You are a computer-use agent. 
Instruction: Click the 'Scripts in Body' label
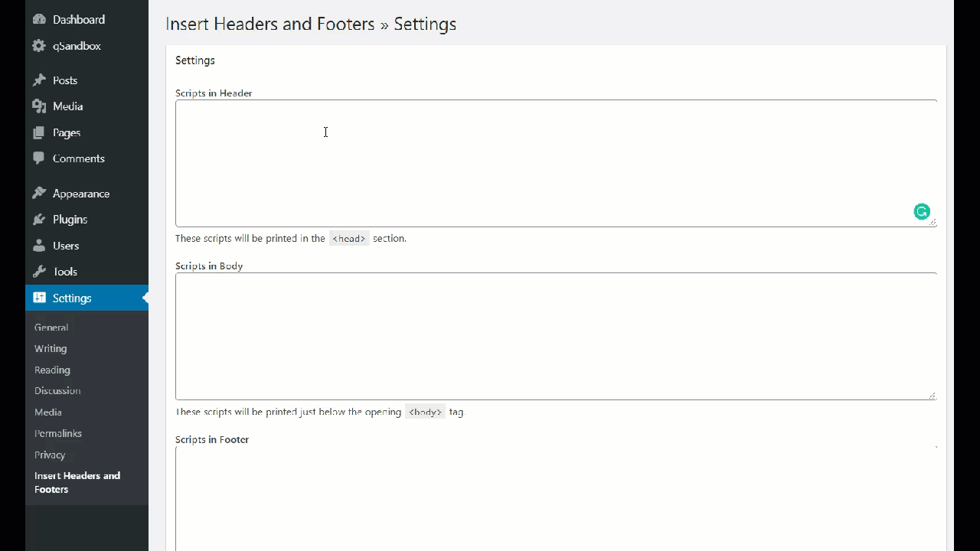click(209, 266)
